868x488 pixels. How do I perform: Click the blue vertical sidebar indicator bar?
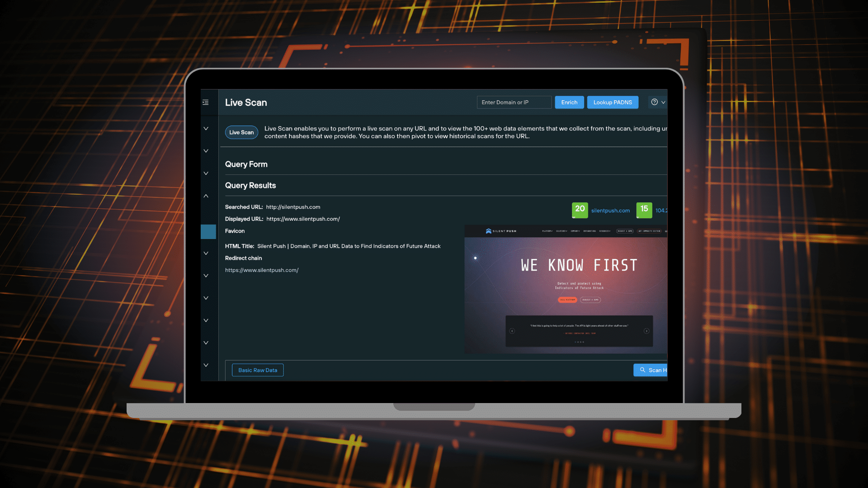coord(208,231)
